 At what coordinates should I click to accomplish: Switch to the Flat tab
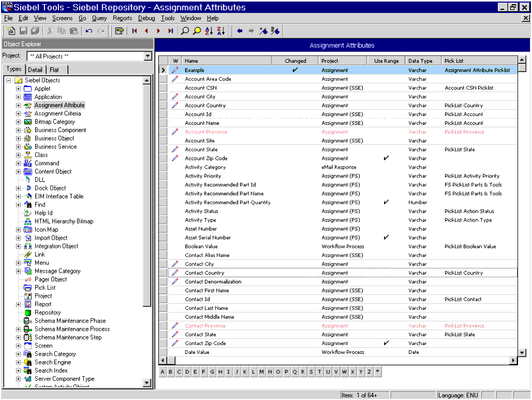point(54,70)
